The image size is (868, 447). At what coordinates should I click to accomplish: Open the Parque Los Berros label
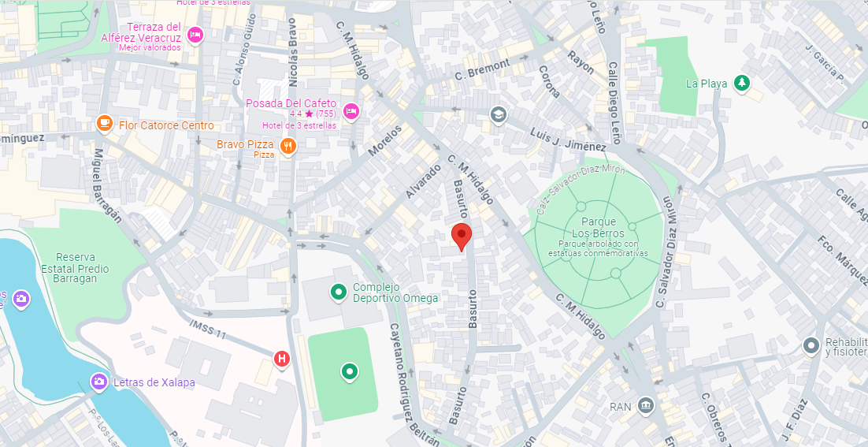pos(598,228)
